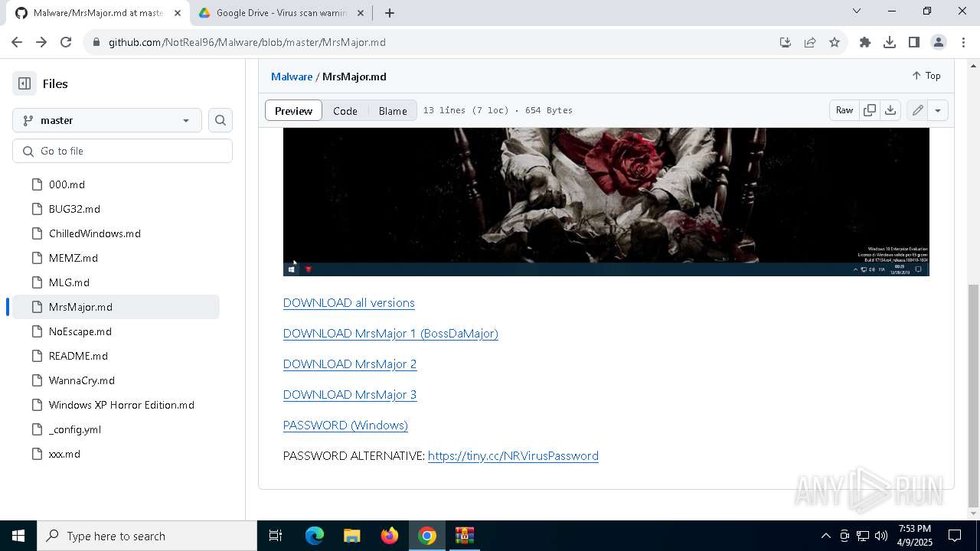Open File Explorer from taskbar

tap(352, 536)
